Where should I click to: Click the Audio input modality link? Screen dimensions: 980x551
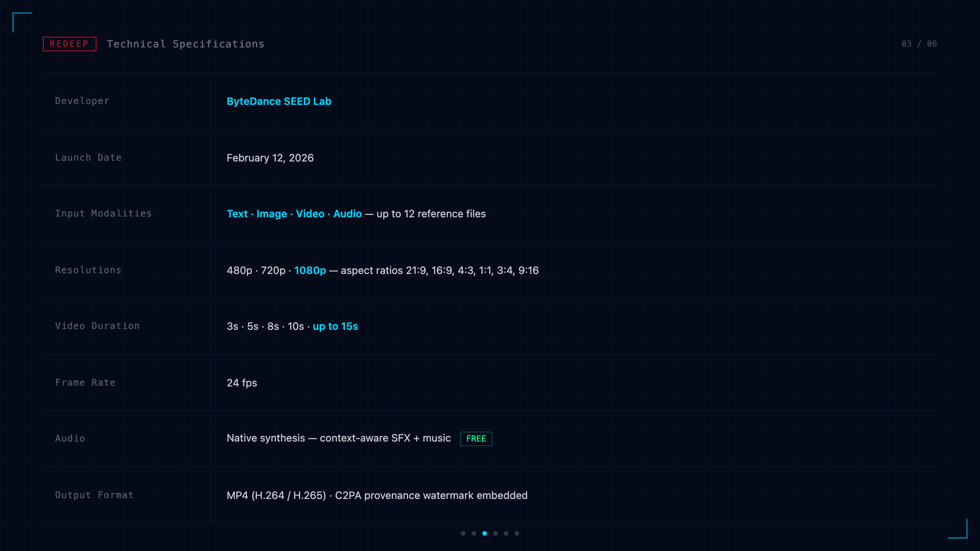click(x=348, y=214)
